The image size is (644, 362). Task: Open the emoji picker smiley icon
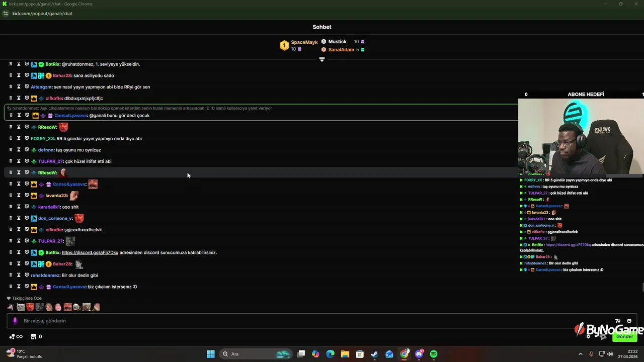pyautogui.click(x=629, y=321)
